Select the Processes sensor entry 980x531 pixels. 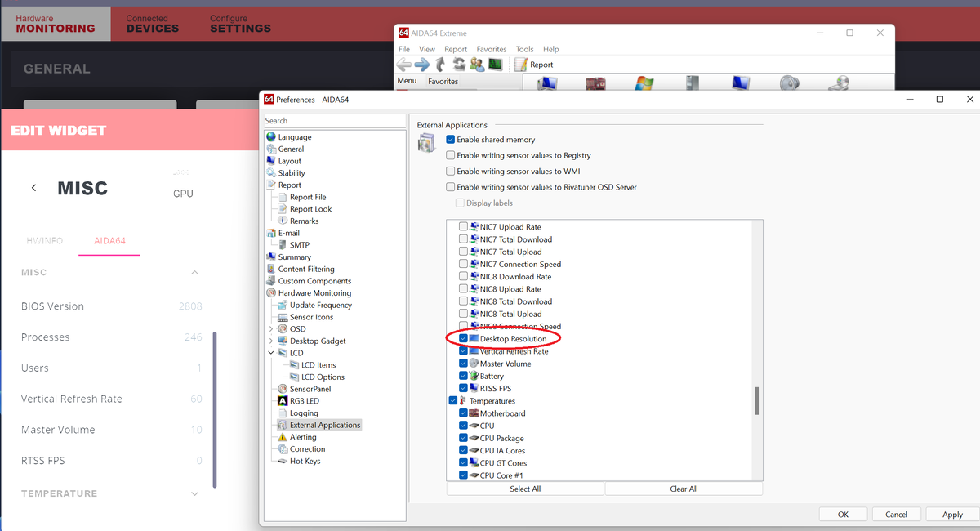click(x=112, y=337)
